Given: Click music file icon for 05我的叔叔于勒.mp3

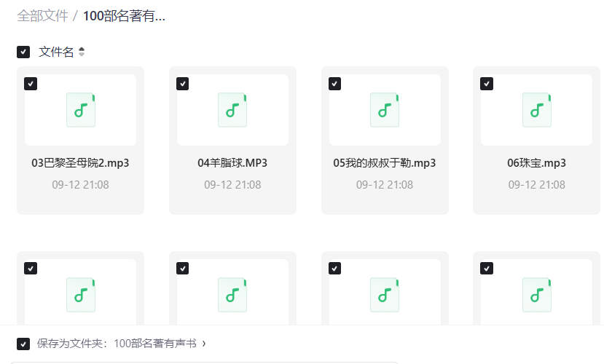Looking at the screenshot, I should [x=385, y=110].
